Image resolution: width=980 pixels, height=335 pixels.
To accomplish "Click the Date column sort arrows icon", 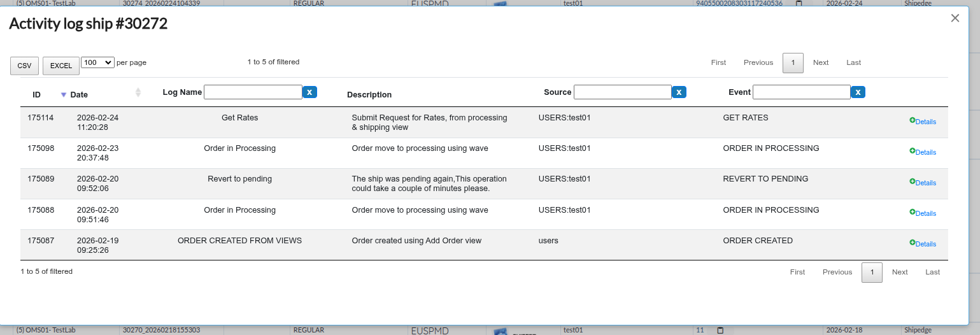I will click(138, 93).
